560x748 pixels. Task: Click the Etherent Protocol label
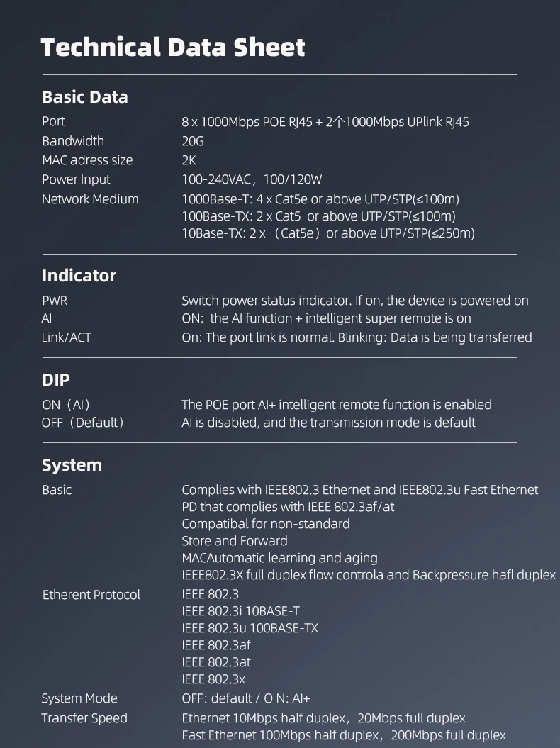click(x=91, y=595)
